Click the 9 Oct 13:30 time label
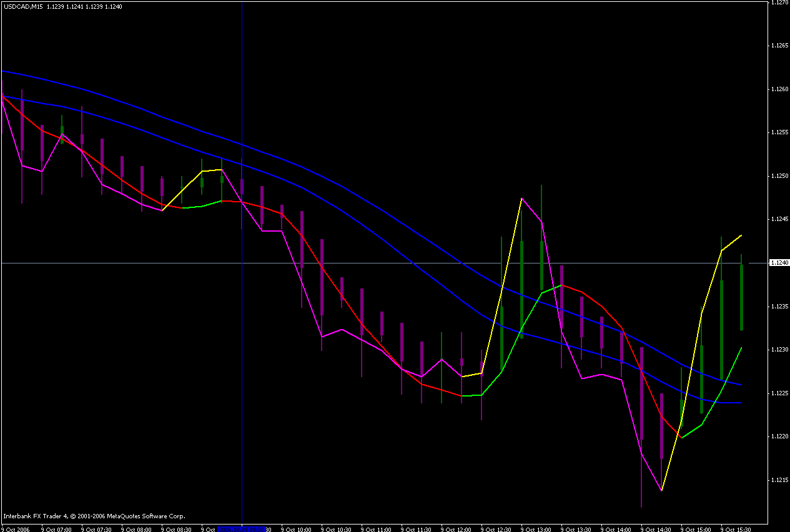The height and width of the screenshot is (532, 790). pos(576,529)
